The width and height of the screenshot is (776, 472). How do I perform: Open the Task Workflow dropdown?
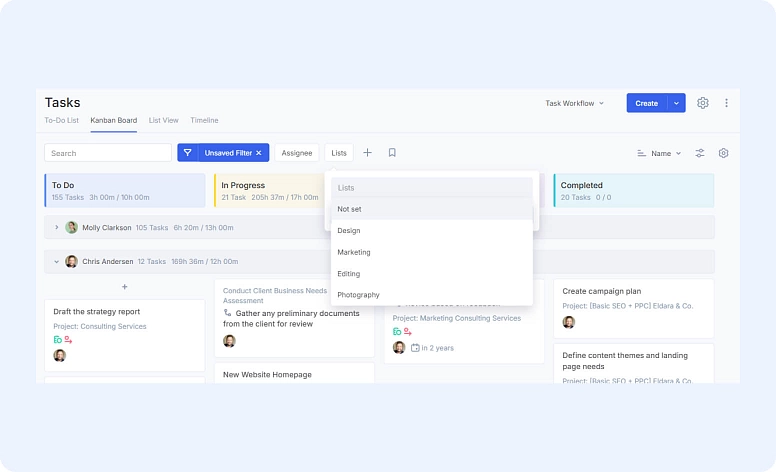click(574, 103)
